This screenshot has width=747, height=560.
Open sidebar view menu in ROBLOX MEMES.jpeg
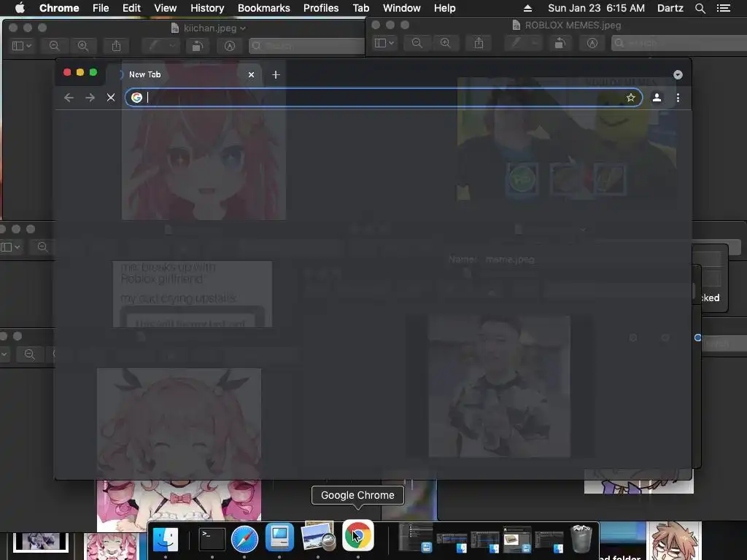pos(384,43)
